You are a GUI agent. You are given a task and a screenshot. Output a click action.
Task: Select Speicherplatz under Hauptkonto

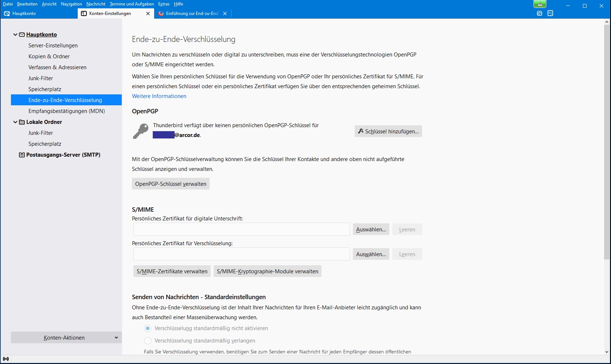[x=45, y=89]
